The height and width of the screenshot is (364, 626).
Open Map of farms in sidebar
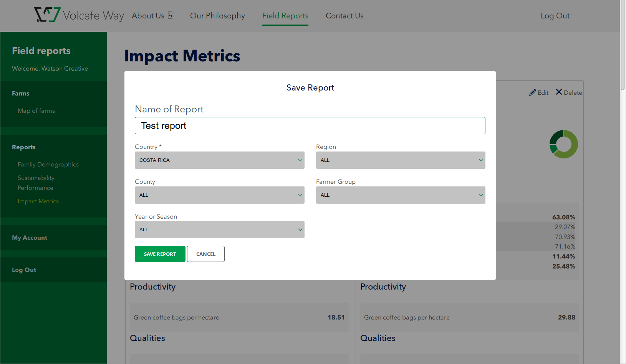tap(36, 111)
